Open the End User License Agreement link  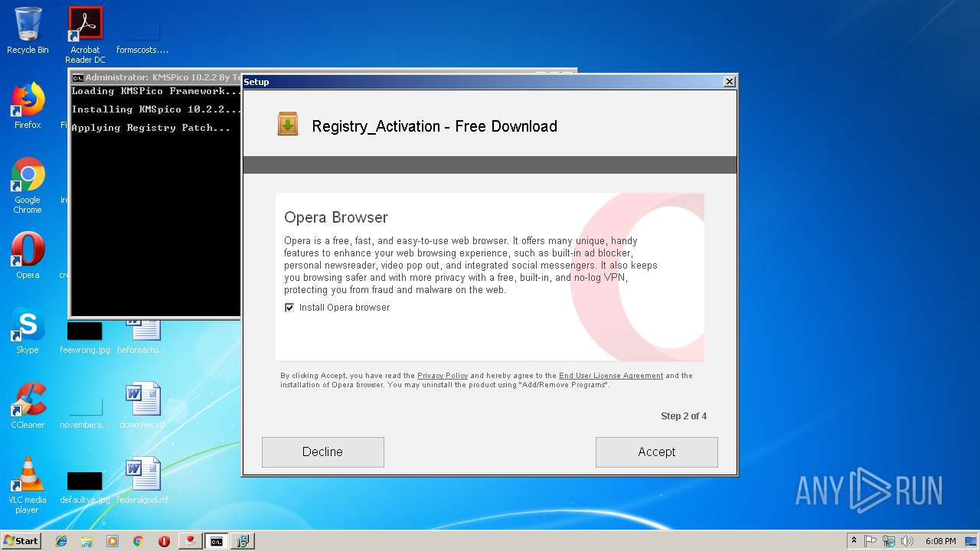click(x=611, y=376)
